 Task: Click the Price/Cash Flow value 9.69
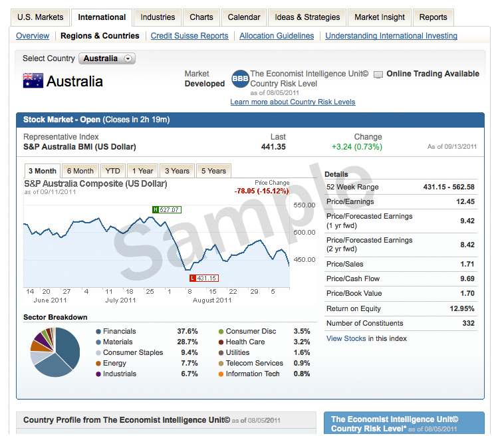(467, 279)
